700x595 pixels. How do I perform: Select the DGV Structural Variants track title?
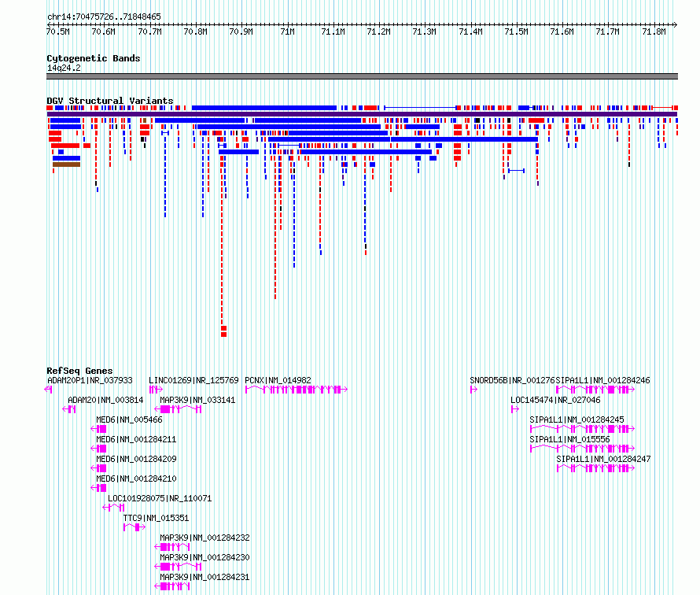coord(110,101)
